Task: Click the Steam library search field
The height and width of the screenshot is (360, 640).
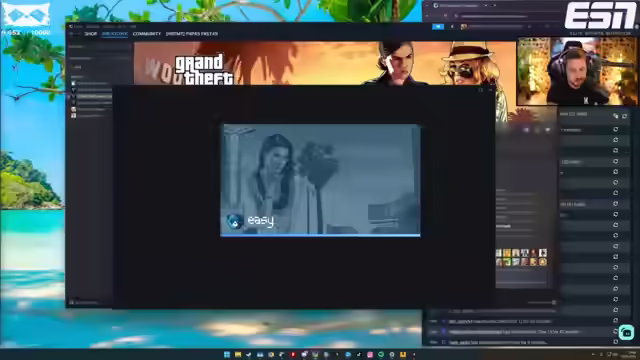Action: 99,47
